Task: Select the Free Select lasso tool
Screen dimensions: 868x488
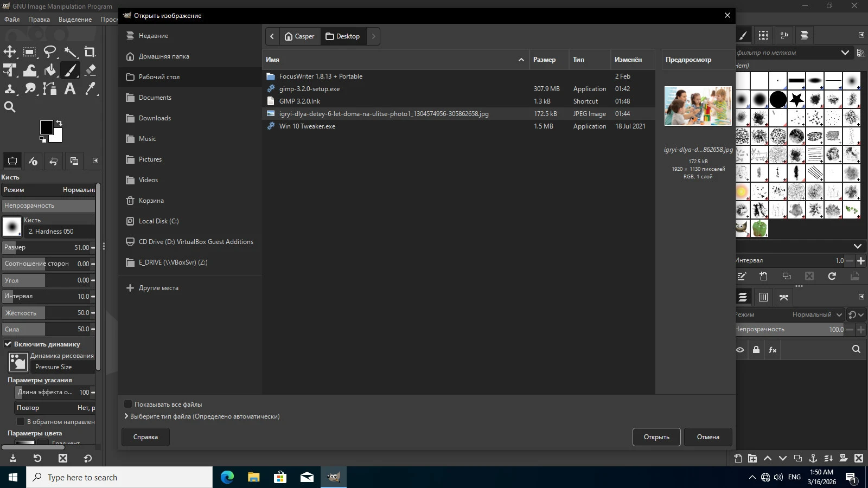Action: [x=50, y=52]
